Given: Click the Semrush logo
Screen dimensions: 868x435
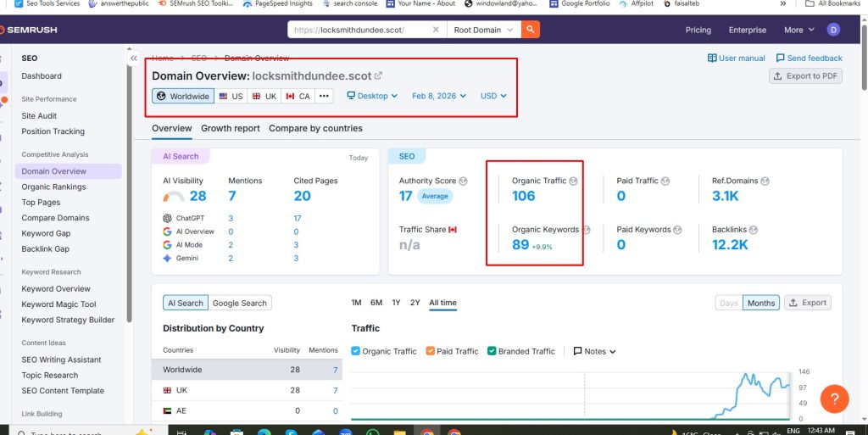Looking at the screenshot, I should point(29,30).
